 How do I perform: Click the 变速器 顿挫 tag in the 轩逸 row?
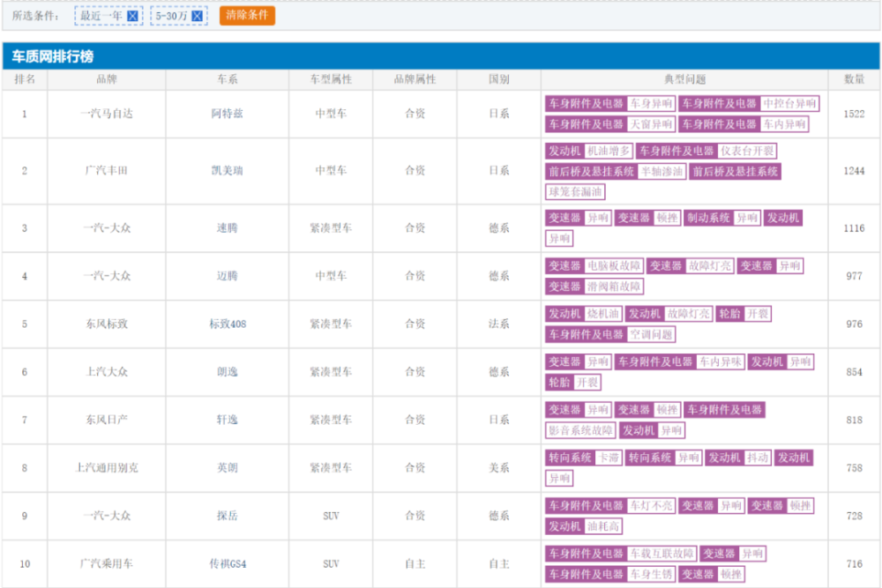coord(648,410)
